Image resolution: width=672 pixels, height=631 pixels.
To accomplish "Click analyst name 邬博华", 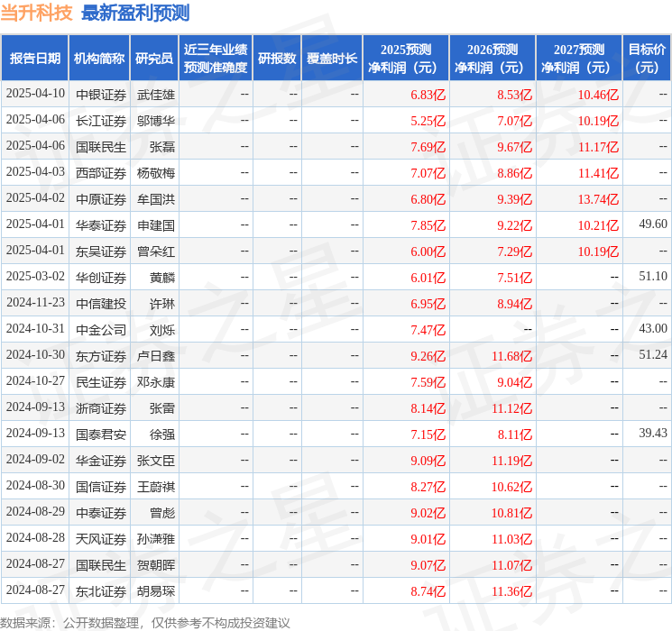I will click(x=156, y=121).
